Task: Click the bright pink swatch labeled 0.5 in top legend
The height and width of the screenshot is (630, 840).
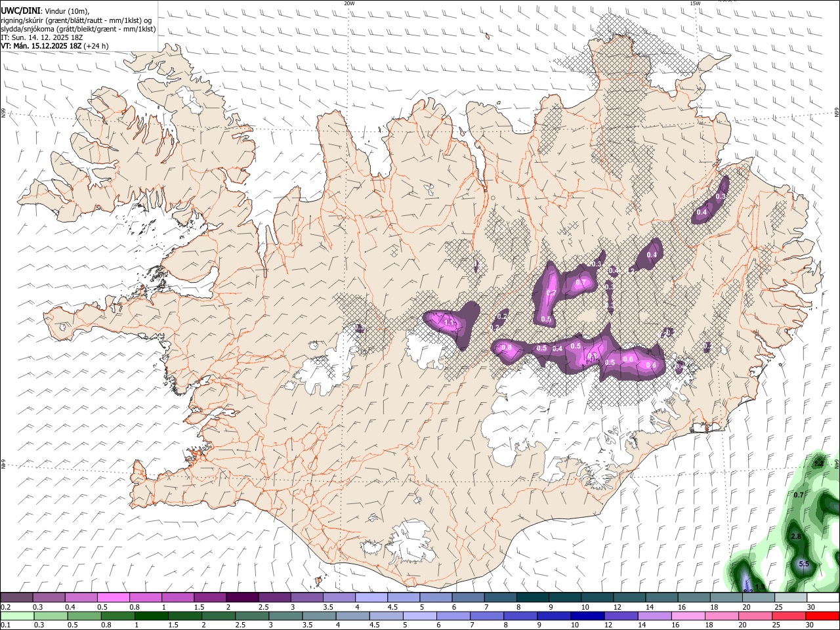Action: pyautogui.click(x=113, y=597)
